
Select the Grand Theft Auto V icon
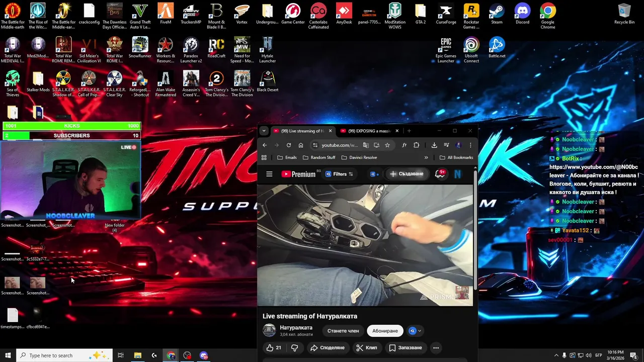140,16
